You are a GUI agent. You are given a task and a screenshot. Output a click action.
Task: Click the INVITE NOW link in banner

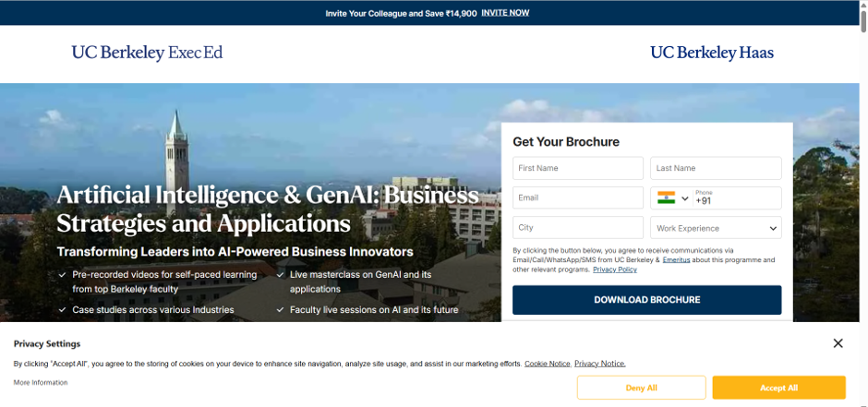pyautogui.click(x=505, y=13)
